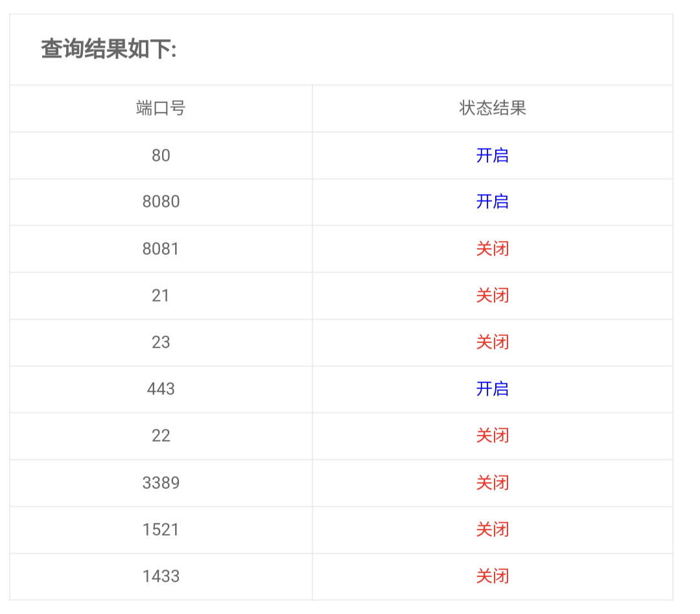This screenshot has height=614, width=700.
Task: Click port number 8081 cell
Action: 161,249
